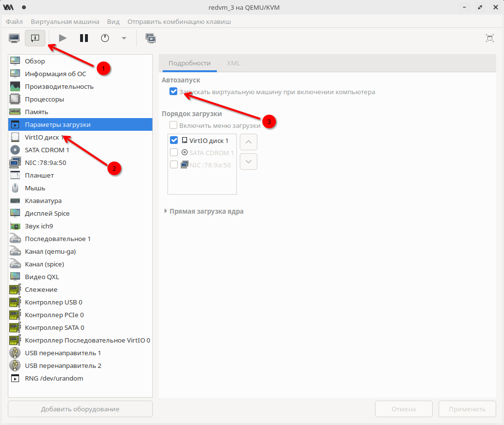
Task: Click the Добавить оборудование button
Action: click(80, 409)
